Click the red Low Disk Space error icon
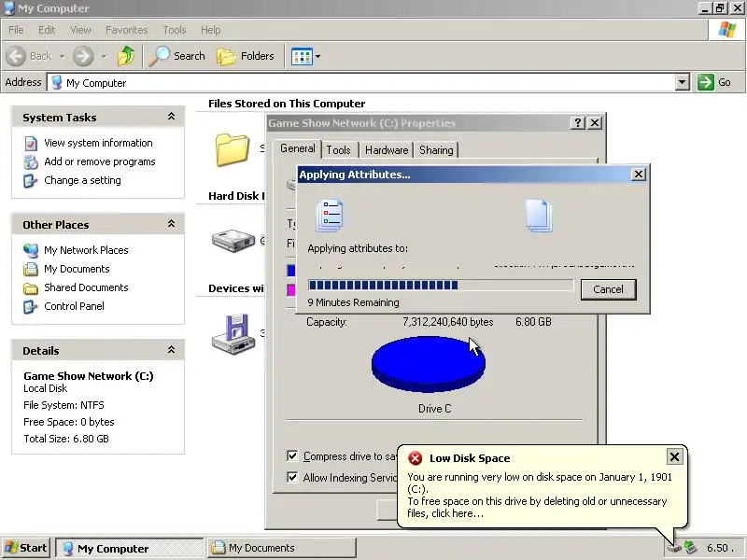 point(416,458)
